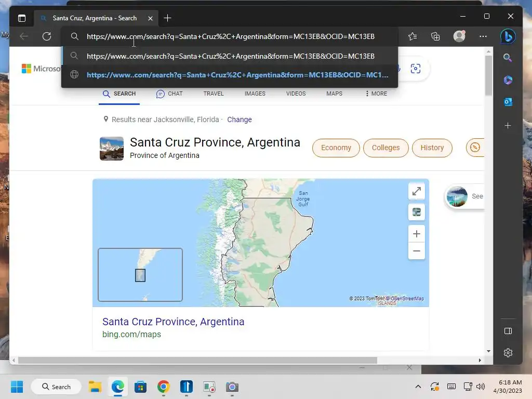
Task: Click in the address bar URL field
Action: click(230, 36)
